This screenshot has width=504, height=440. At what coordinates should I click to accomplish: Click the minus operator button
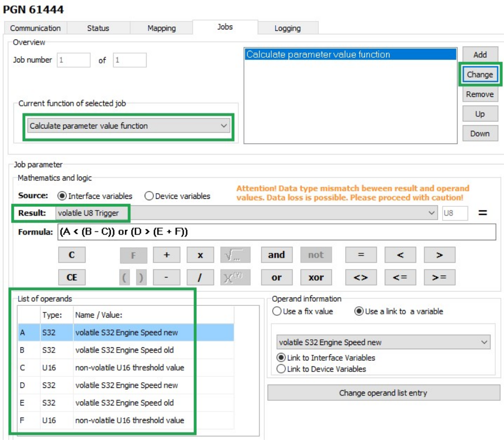point(166,278)
